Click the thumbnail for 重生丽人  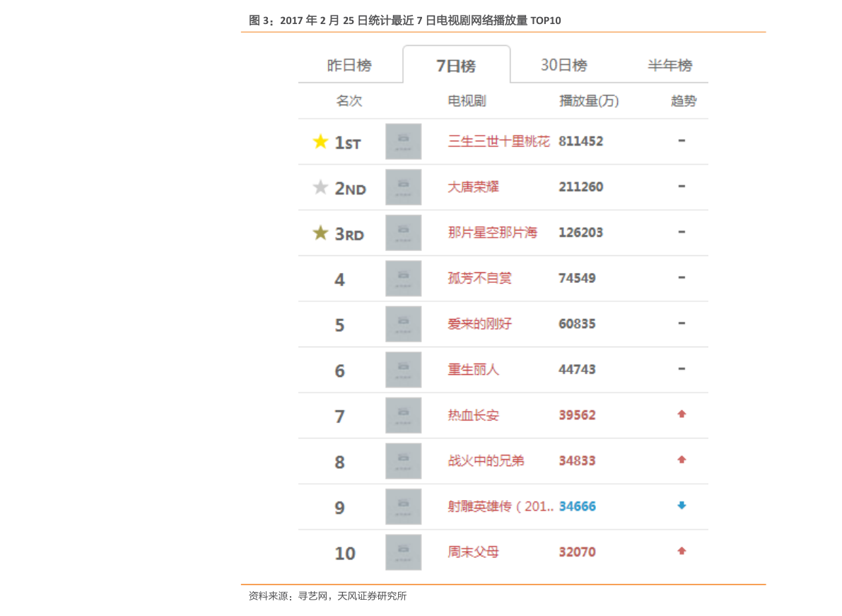[403, 369]
